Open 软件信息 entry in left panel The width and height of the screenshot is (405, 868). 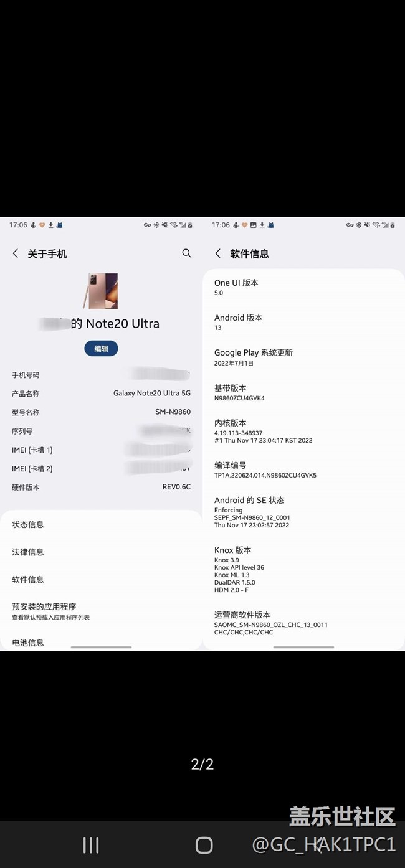tap(101, 579)
